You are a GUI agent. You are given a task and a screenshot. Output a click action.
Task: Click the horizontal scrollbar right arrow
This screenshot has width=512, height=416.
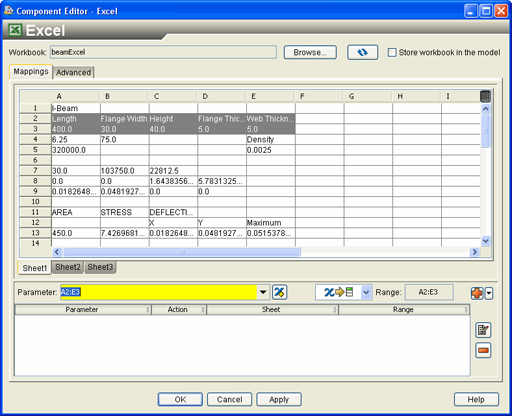pyautogui.click(x=474, y=252)
